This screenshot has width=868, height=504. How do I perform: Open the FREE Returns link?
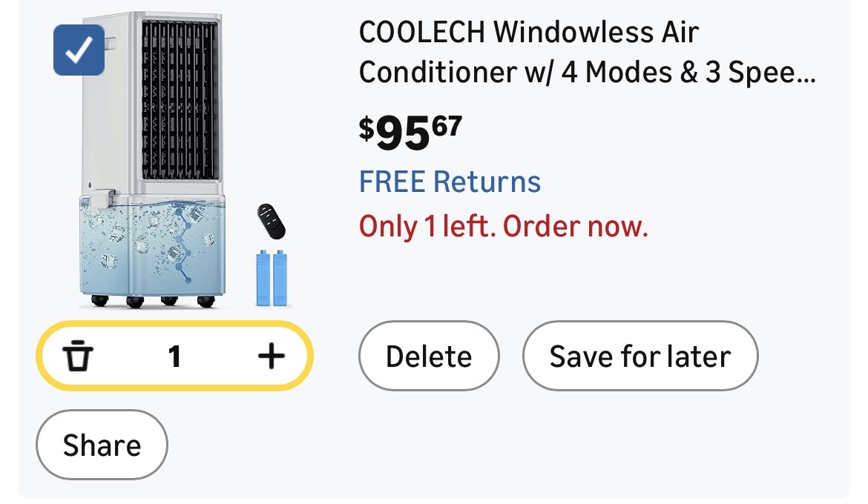coord(450,182)
